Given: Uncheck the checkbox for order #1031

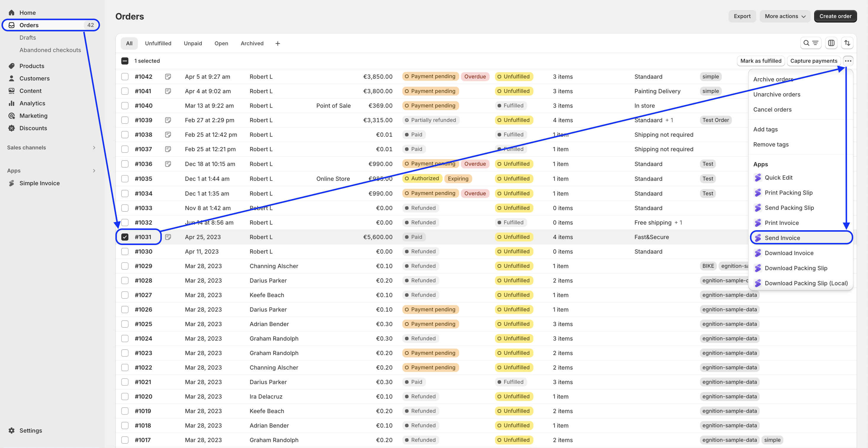Looking at the screenshot, I should pyautogui.click(x=125, y=237).
